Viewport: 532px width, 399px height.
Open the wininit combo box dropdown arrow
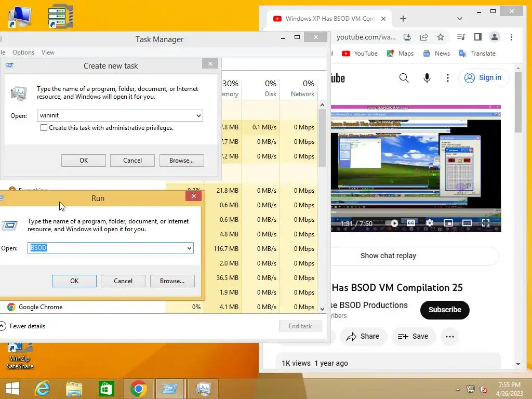(198, 116)
